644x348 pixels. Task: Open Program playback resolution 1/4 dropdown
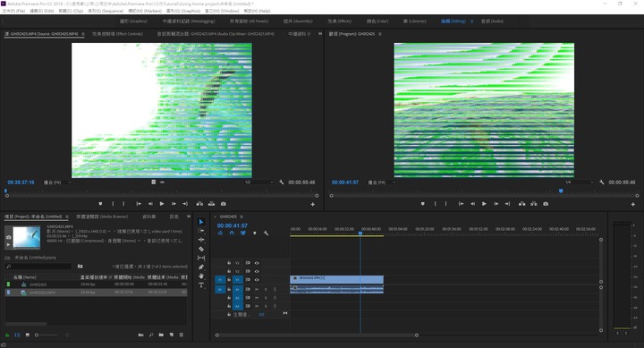[x=579, y=182]
